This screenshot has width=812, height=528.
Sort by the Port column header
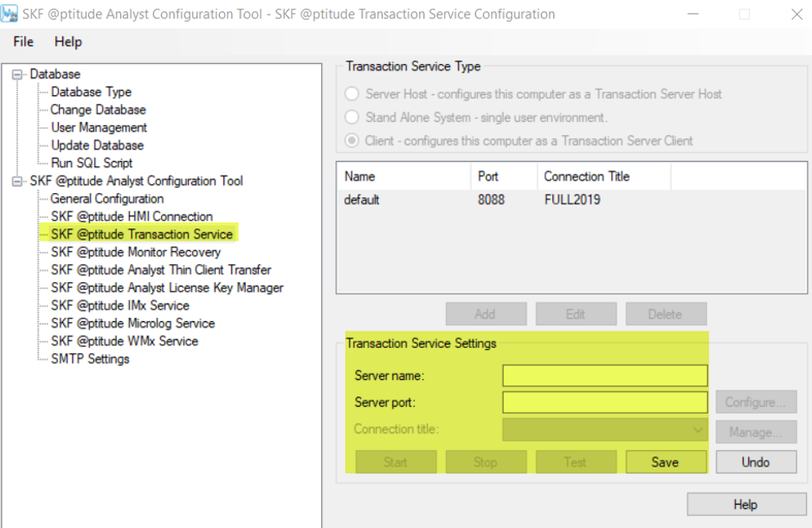[504, 177]
